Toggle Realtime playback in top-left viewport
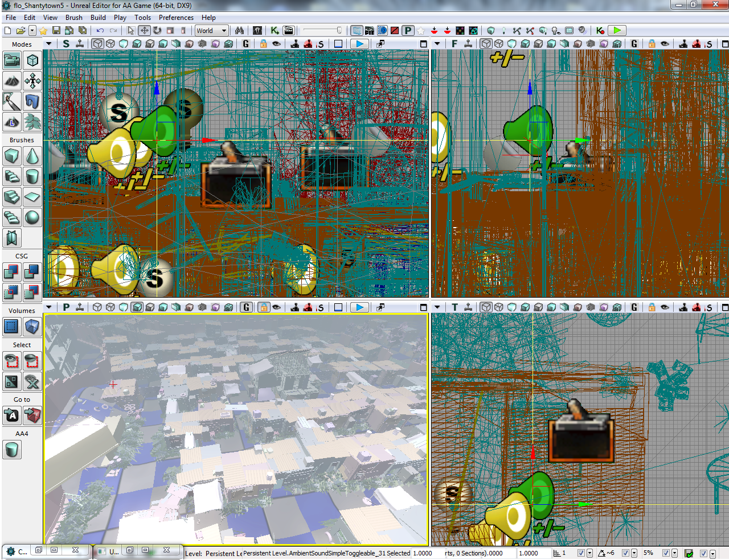 pos(359,44)
